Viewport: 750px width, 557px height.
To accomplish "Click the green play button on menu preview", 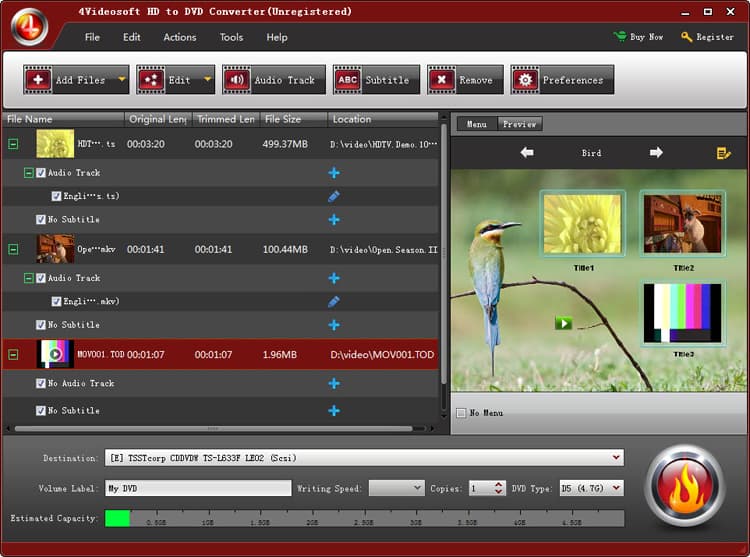I will (563, 323).
